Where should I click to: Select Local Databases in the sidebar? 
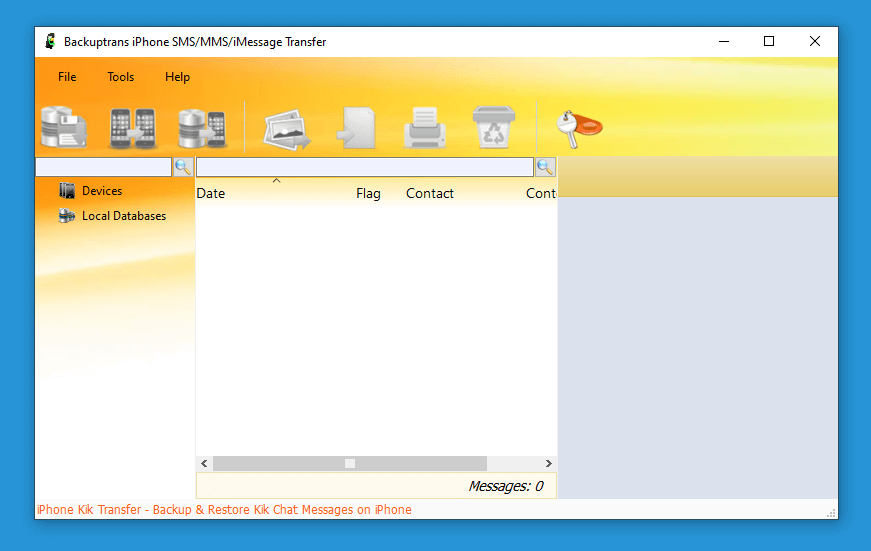124,216
